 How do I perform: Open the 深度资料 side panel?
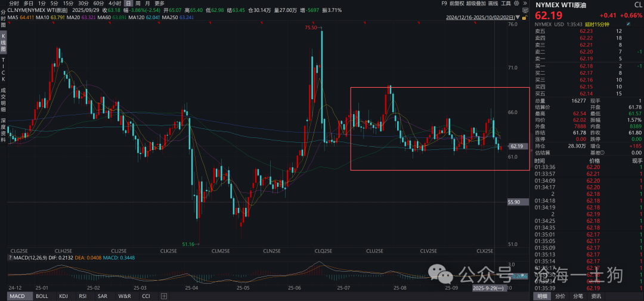click(3, 127)
